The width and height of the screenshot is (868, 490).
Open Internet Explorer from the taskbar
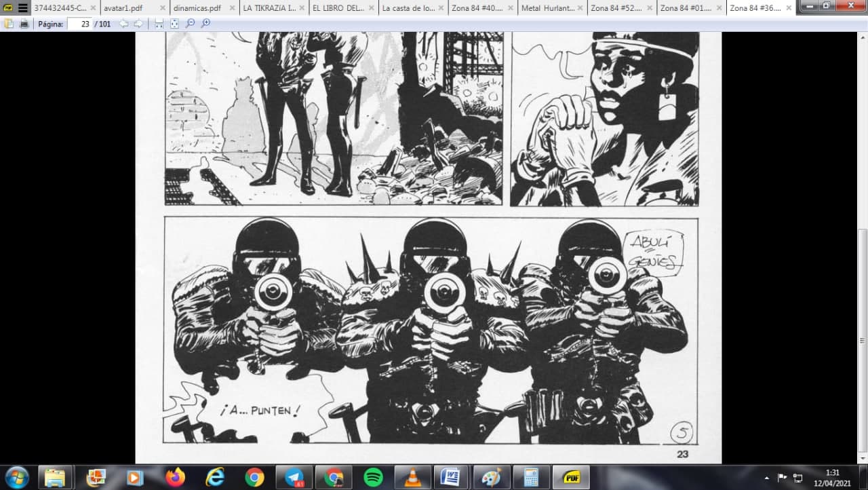pyautogui.click(x=215, y=477)
